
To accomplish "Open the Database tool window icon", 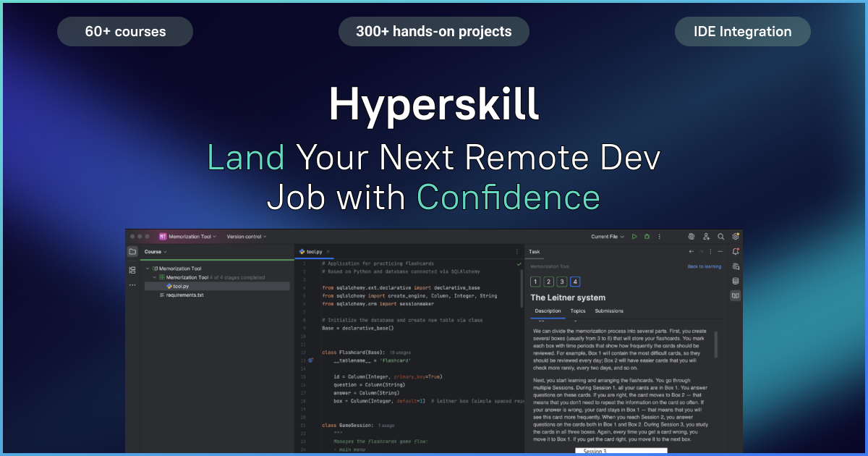I will pos(736,281).
